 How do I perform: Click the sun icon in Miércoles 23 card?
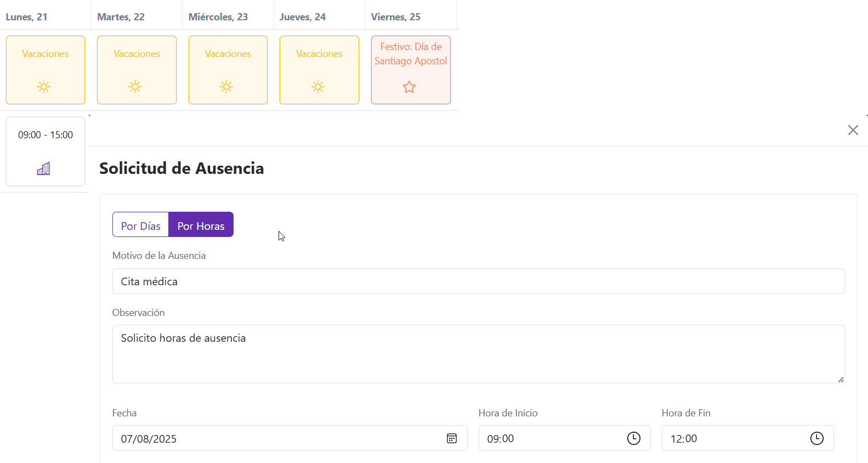[x=226, y=87]
